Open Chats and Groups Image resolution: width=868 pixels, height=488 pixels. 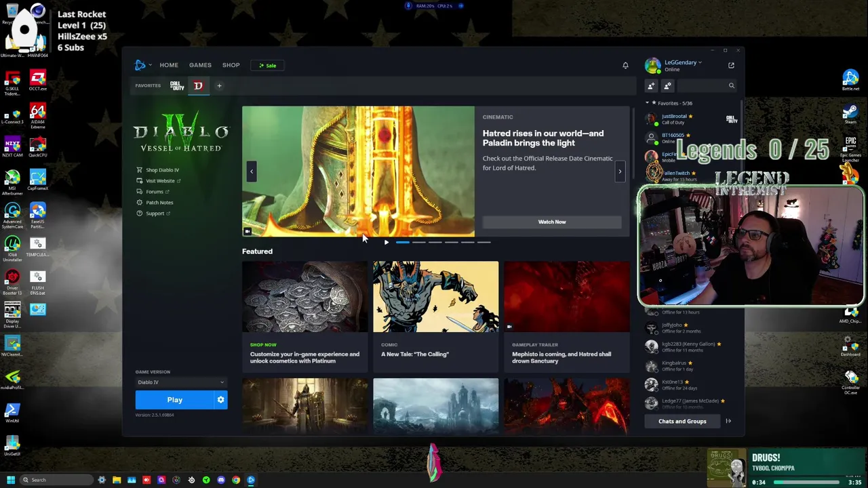pyautogui.click(x=682, y=422)
